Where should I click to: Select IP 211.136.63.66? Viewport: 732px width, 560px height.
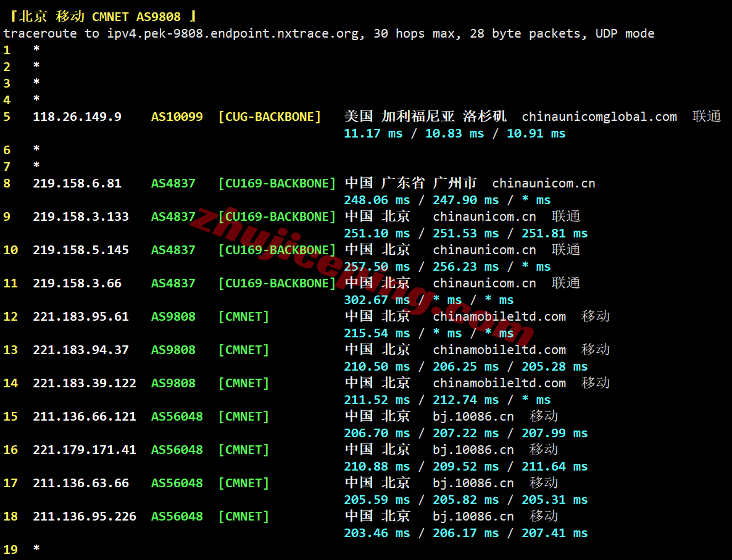coord(81,484)
